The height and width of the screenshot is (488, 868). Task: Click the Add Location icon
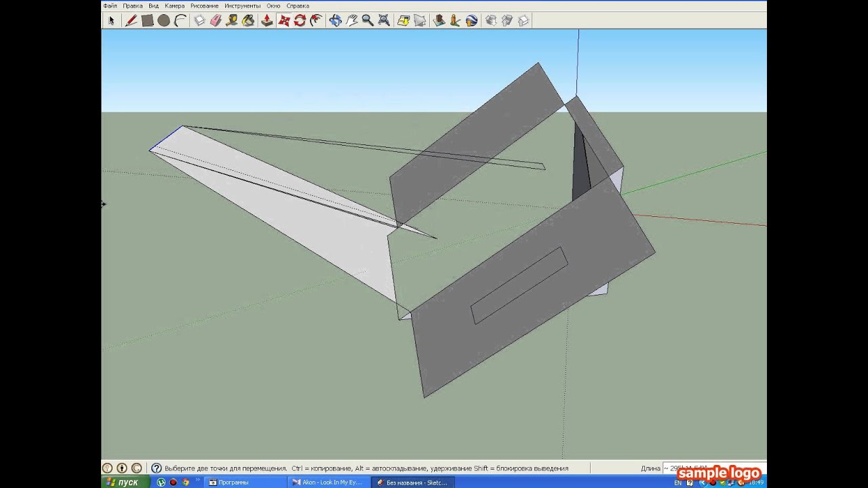click(403, 20)
